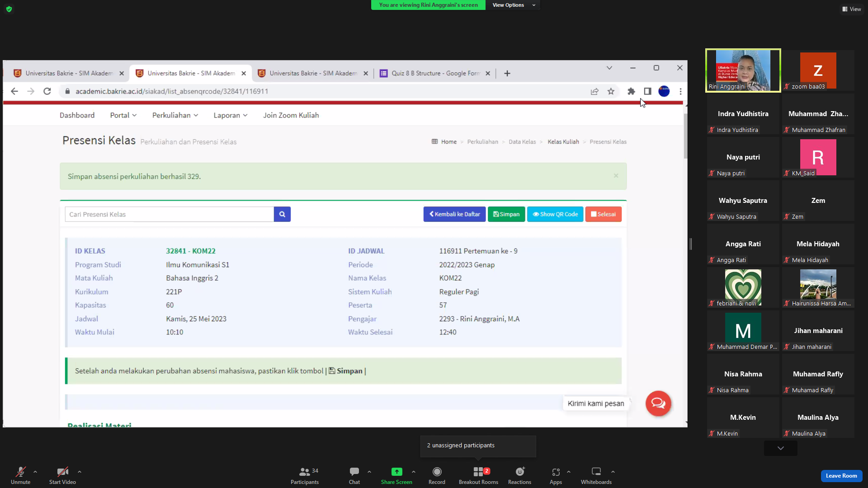
Task: Switch to third Universitas Bakrie tab
Action: (313, 73)
